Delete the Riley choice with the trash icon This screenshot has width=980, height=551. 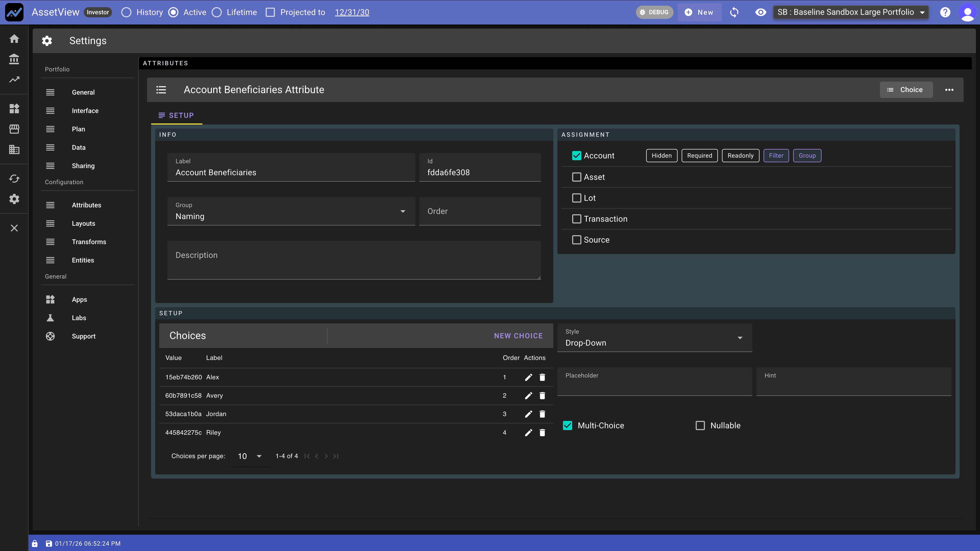543,432
